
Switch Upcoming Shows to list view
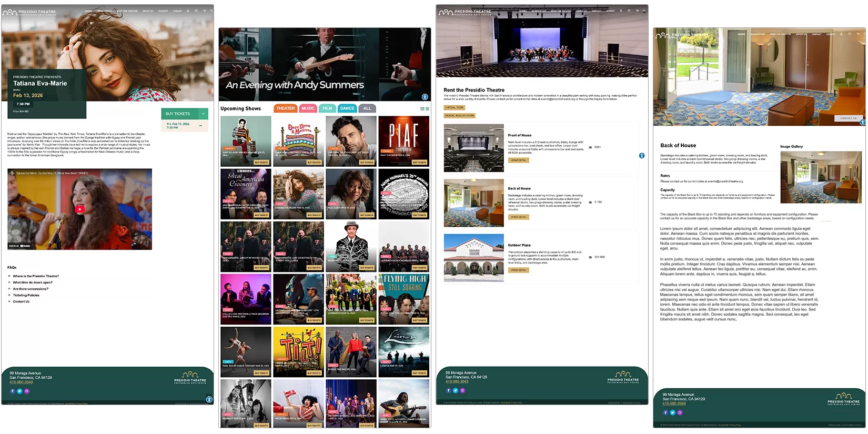point(422,109)
